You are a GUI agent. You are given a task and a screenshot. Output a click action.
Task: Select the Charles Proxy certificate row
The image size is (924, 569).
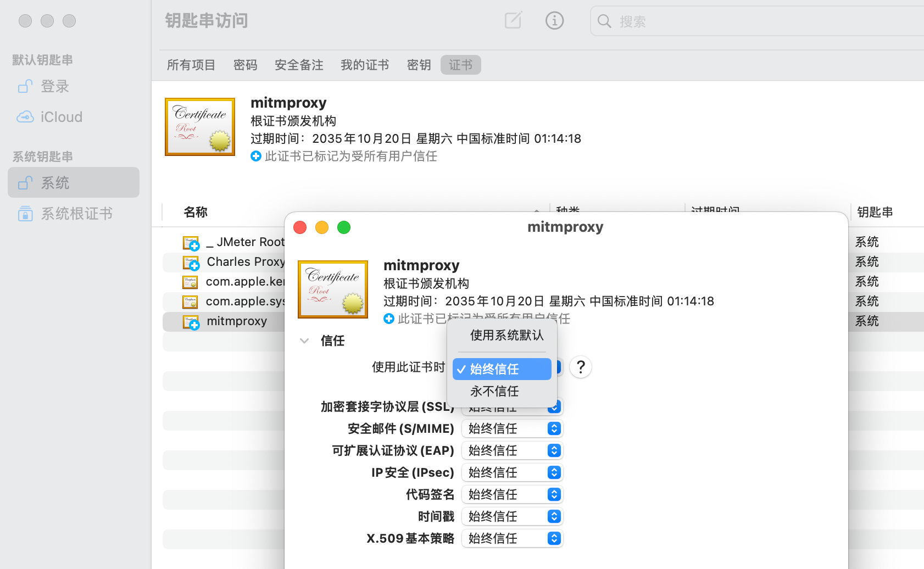(x=245, y=262)
